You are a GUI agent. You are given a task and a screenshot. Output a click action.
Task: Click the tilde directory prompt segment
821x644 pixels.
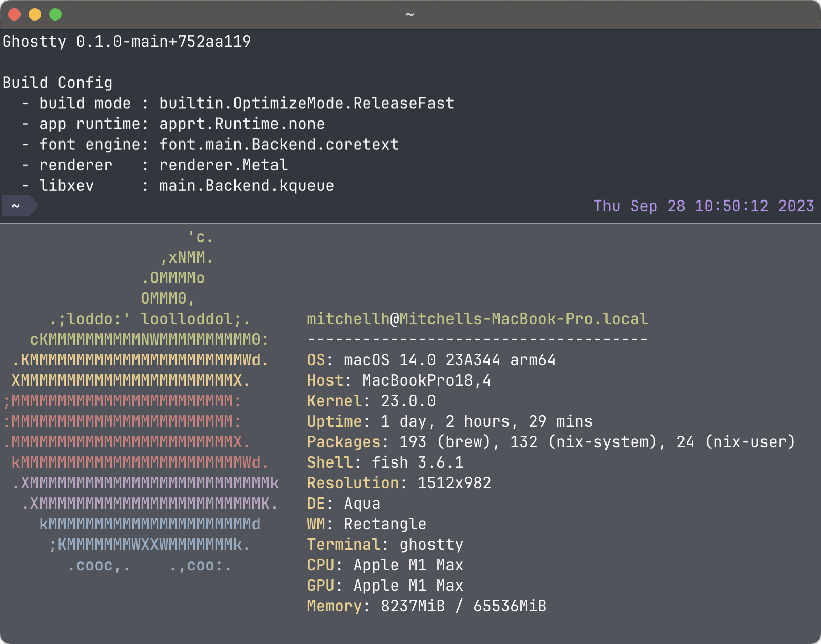[x=16, y=206]
